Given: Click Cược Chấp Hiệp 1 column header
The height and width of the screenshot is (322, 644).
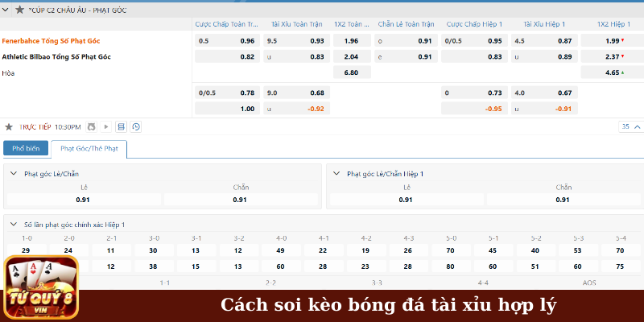Looking at the screenshot, I should pyautogui.click(x=474, y=24).
